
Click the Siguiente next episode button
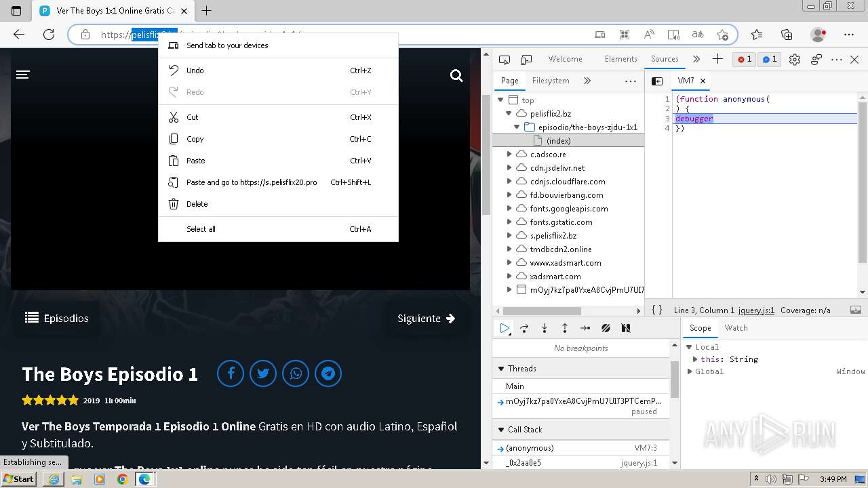[x=427, y=318]
